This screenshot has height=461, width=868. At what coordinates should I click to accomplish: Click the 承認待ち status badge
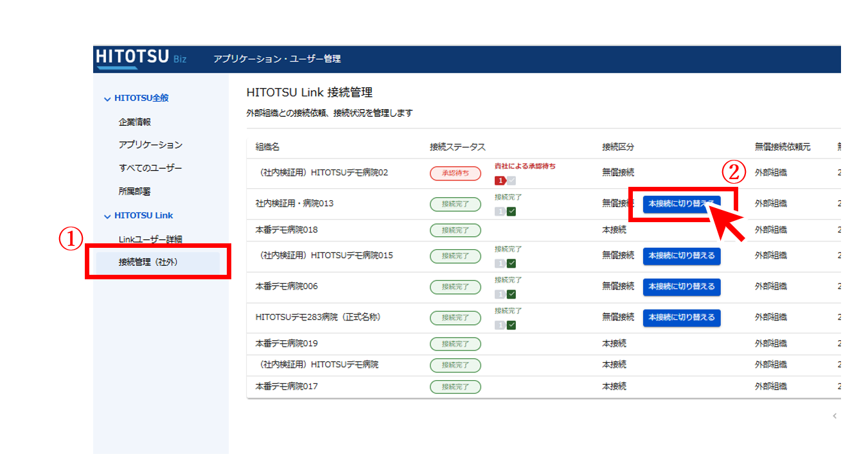[x=455, y=173]
